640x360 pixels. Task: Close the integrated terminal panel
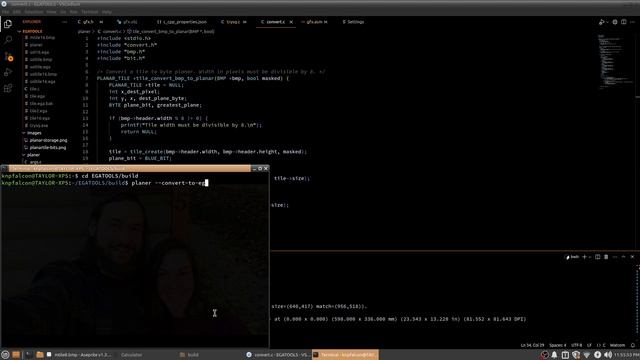[x=632, y=257]
